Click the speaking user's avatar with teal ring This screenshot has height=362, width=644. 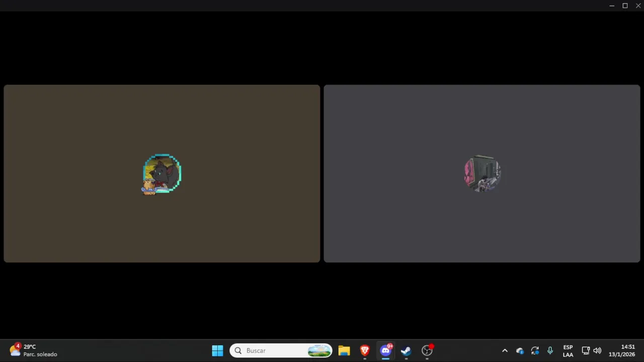click(162, 174)
